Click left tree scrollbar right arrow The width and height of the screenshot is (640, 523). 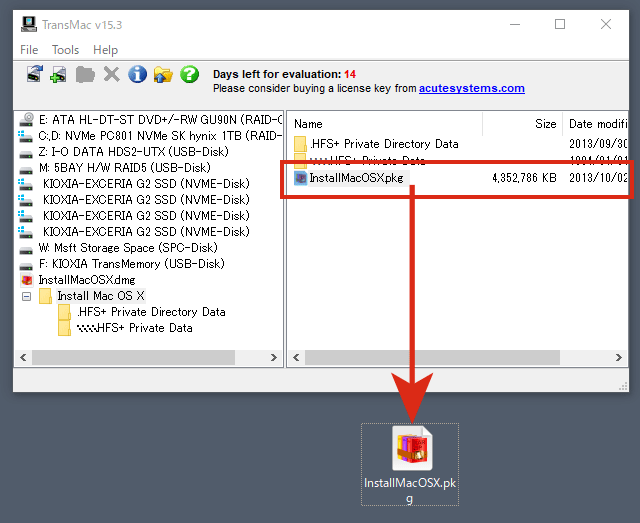tap(274, 358)
